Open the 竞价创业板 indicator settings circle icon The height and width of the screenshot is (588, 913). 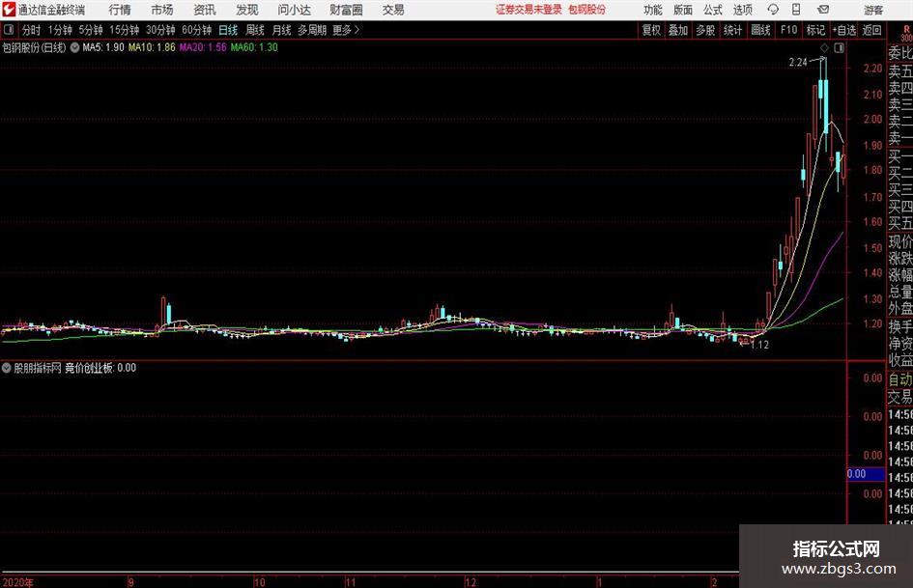coord(7,368)
